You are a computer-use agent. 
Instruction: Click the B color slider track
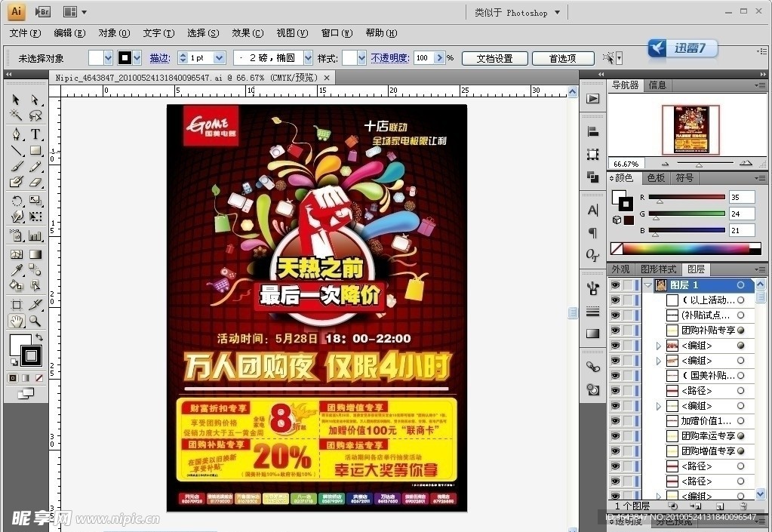click(x=687, y=230)
